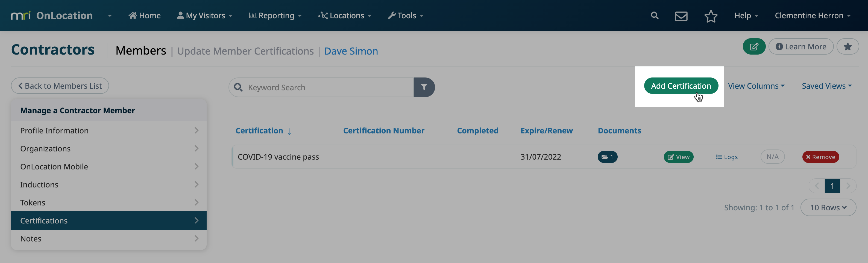This screenshot has height=263, width=868.
Task: Open the Tools menu
Action: coord(406,16)
